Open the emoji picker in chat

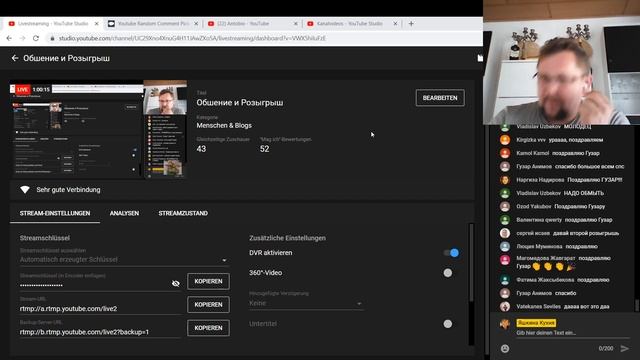[x=505, y=348]
